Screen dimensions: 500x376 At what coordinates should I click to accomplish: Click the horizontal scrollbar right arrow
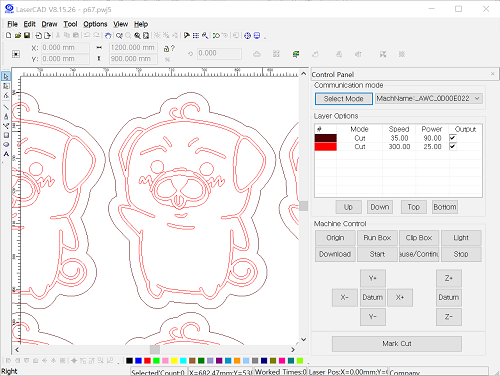click(x=293, y=350)
